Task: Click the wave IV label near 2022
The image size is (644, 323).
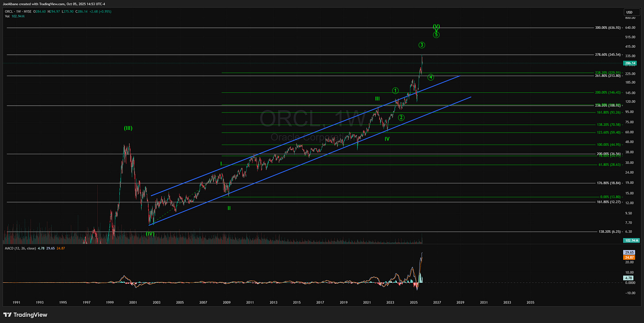Action: click(x=387, y=139)
